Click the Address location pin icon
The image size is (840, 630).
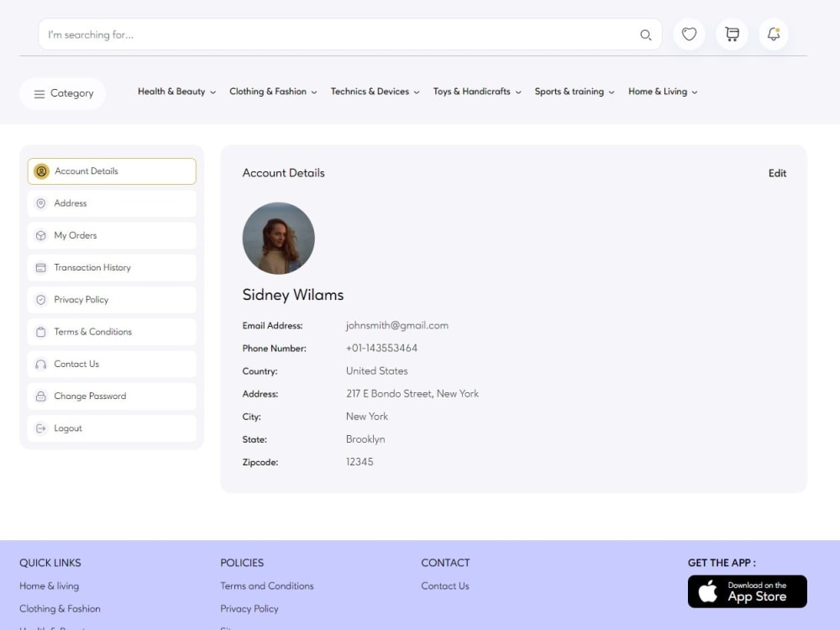coord(41,202)
